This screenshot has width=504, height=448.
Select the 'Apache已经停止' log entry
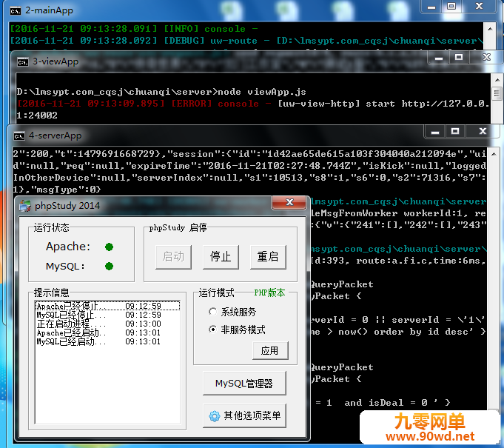point(107,306)
